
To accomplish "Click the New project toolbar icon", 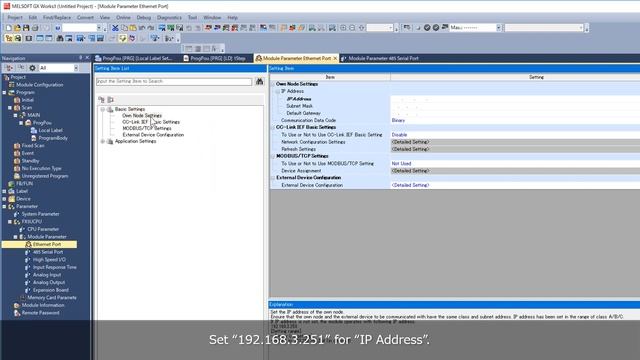I will [x=9, y=28].
